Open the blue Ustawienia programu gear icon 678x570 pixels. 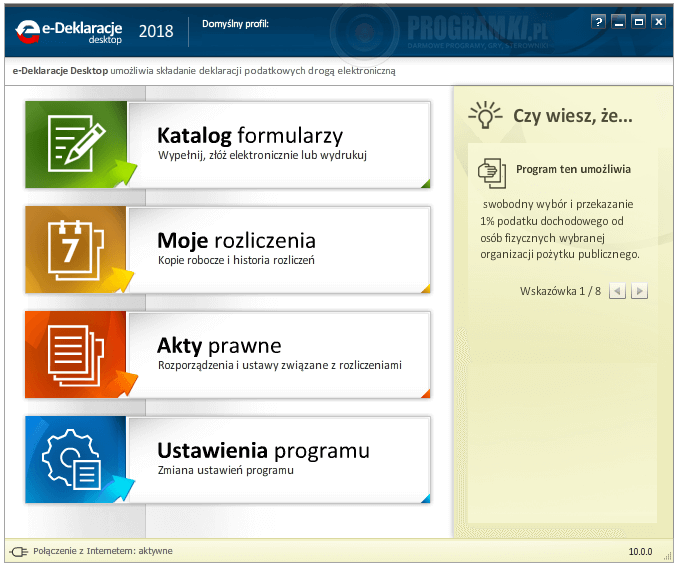point(76,459)
